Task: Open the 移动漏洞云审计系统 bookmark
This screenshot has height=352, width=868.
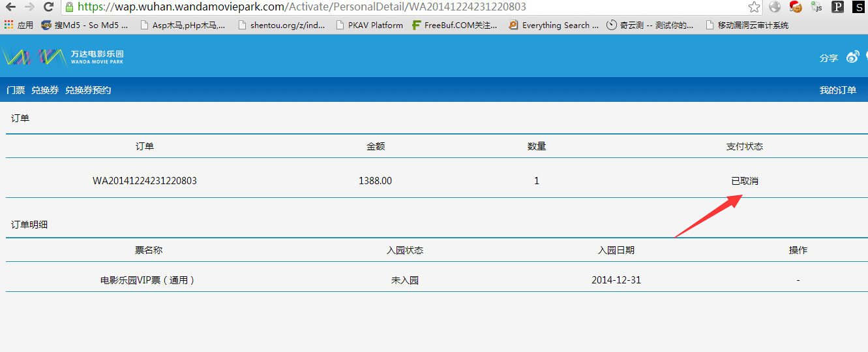Action: point(746,25)
